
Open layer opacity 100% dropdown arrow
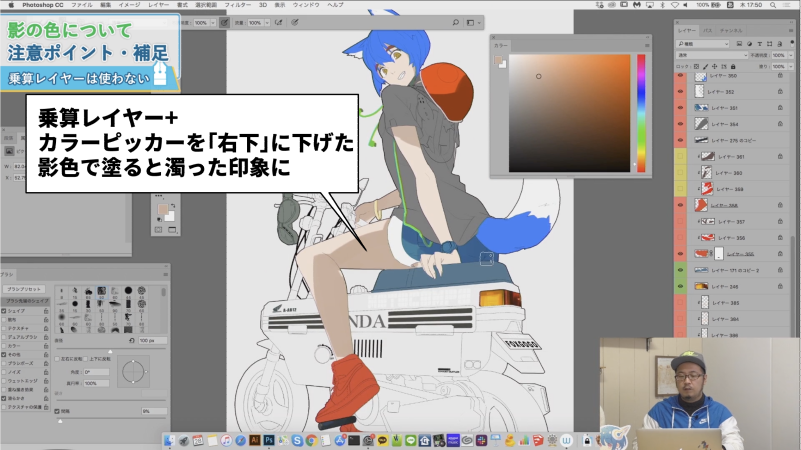pos(791,55)
